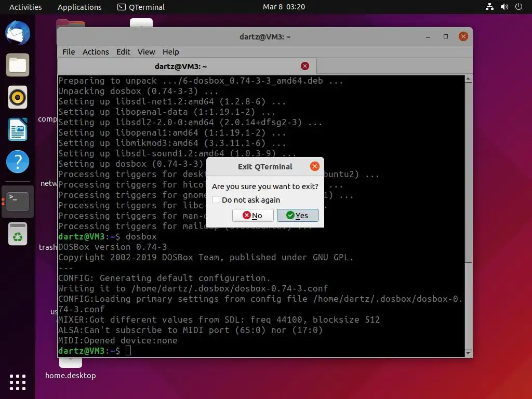Open Thunderbird mail from the dock
Screen dimensions: 532x399
click(18, 33)
